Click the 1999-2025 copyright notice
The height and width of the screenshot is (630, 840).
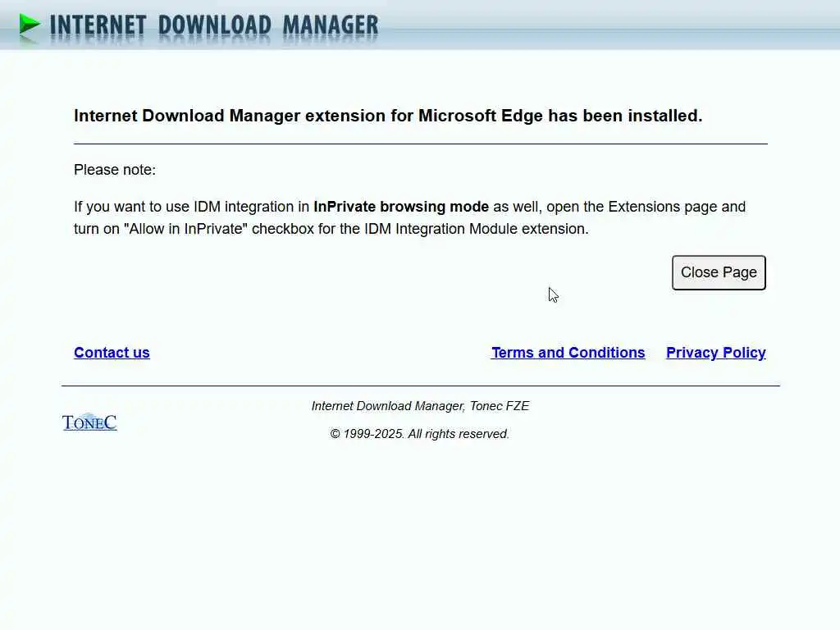point(419,434)
